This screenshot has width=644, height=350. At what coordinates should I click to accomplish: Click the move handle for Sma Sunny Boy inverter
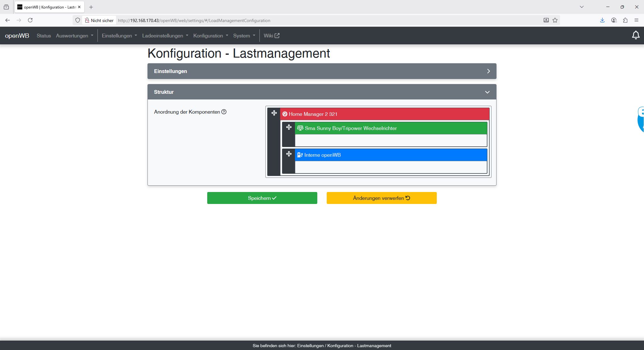pyautogui.click(x=289, y=127)
